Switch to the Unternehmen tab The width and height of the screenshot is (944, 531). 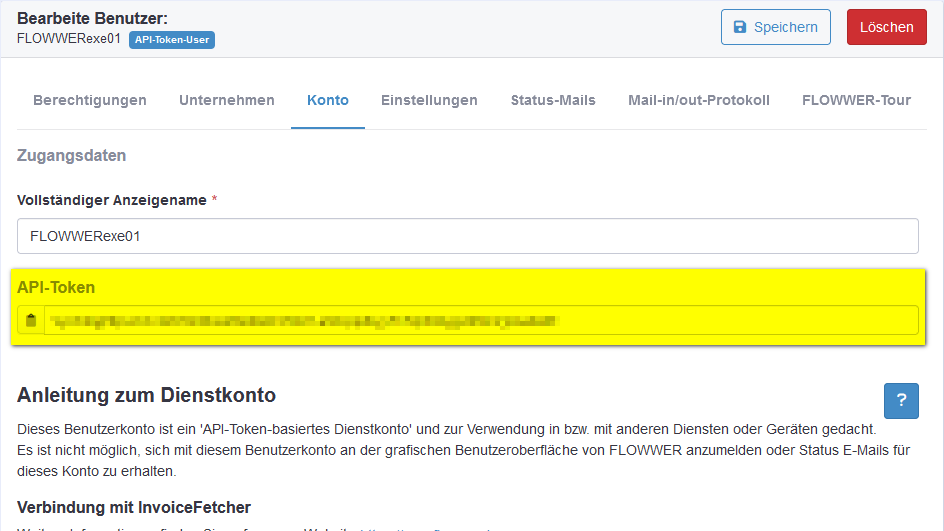[226, 100]
